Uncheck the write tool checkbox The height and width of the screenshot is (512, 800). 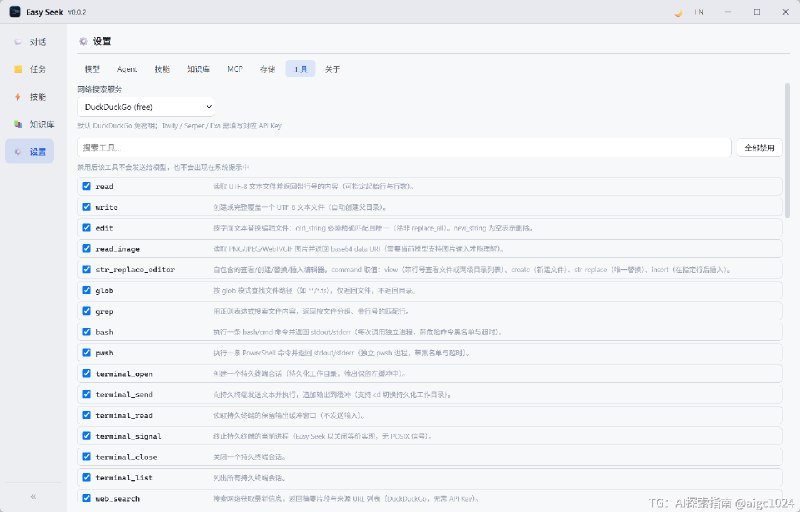(86, 207)
